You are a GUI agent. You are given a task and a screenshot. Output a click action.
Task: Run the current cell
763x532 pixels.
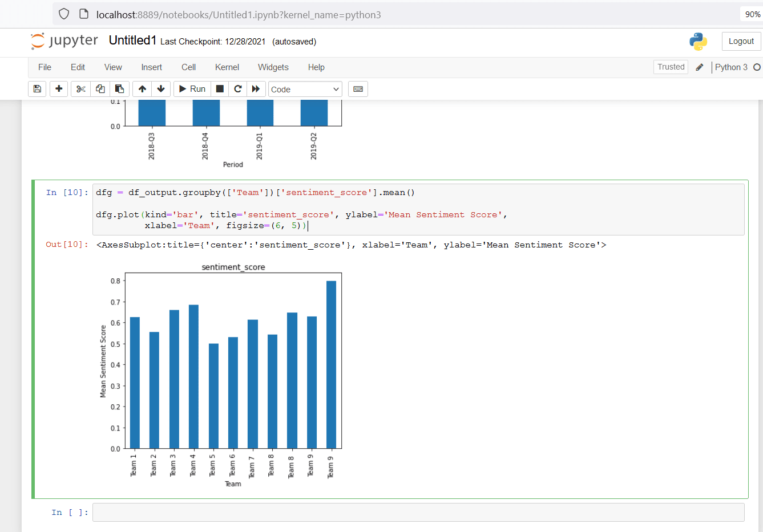pyautogui.click(x=192, y=88)
